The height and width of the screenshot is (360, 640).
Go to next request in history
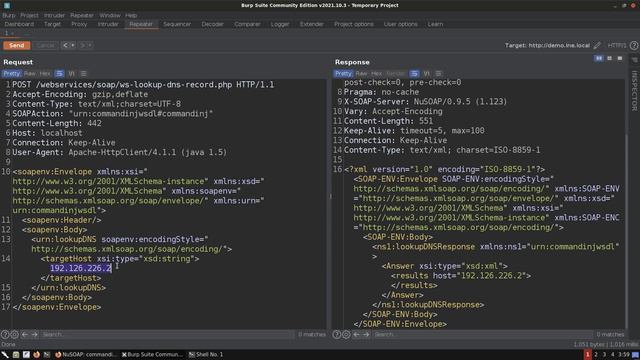[x=82, y=45]
